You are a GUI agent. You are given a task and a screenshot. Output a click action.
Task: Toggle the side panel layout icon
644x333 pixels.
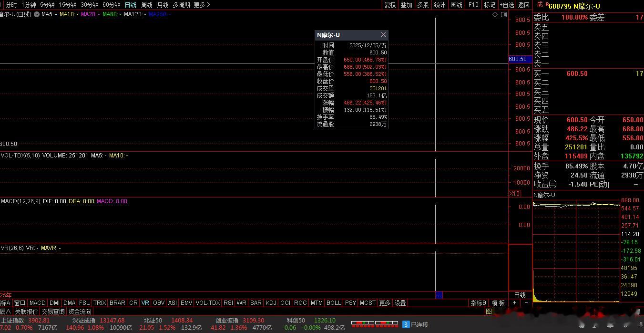click(504, 15)
